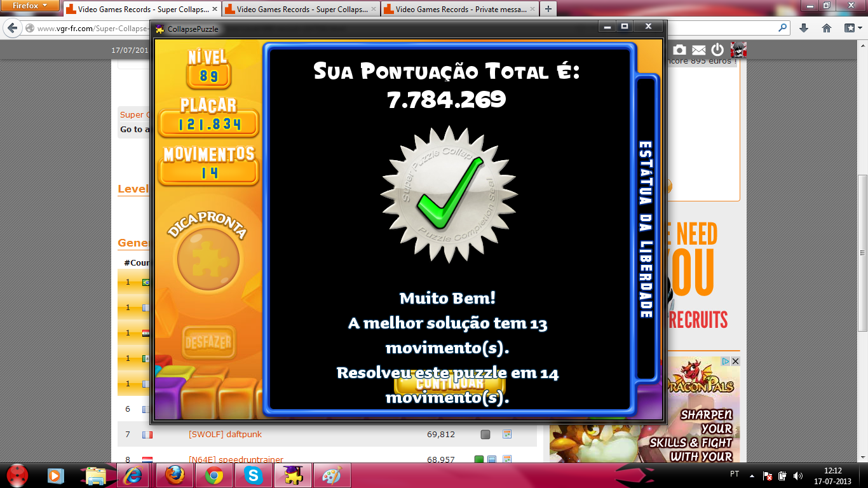This screenshot has width=868, height=488.
Task: Click the power logout icon
Action: pyautogui.click(x=717, y=50)
